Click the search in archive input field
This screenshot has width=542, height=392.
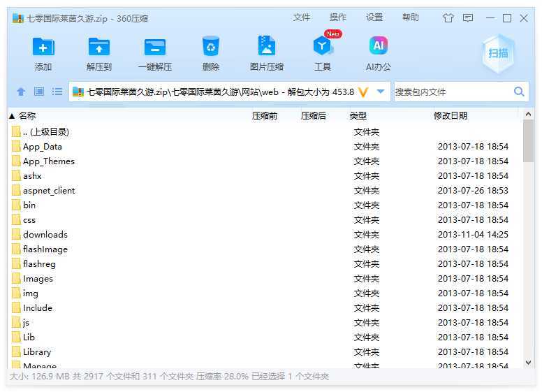453,92
